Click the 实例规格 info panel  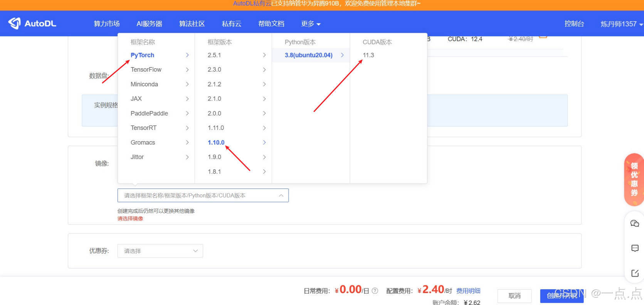tap(325, 110)
